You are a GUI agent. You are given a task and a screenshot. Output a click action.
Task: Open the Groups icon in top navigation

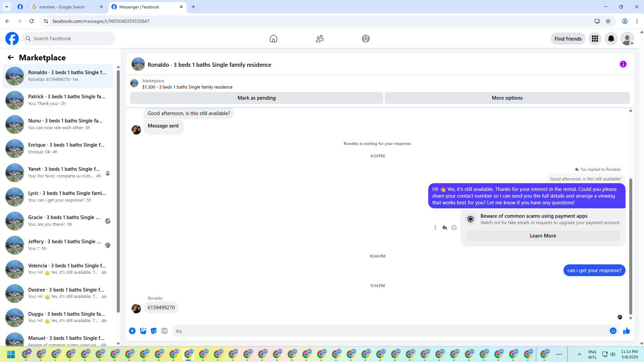[366, 39]
